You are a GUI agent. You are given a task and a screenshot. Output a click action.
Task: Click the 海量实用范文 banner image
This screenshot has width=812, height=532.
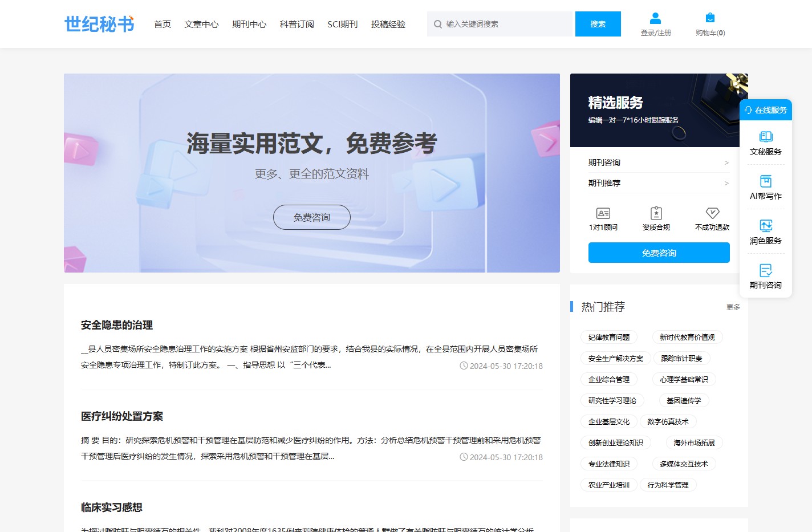pos(312,173)
